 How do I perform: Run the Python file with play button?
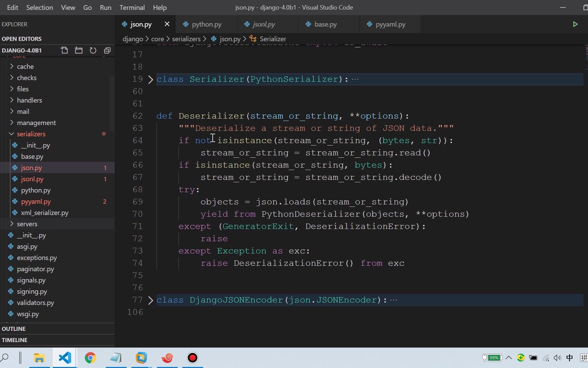[575, 24]
